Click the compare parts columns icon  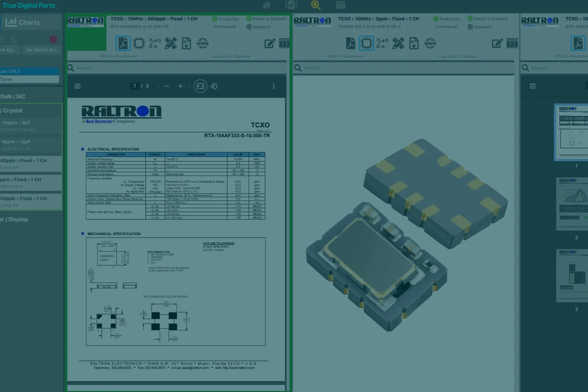pos(284,43)
